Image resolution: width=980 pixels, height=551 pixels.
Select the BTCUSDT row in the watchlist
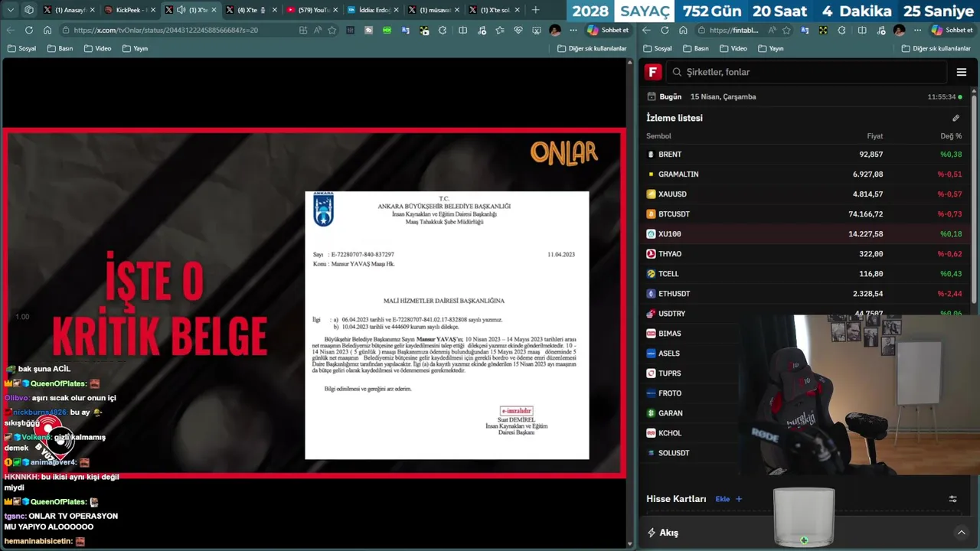coord(804,214)
